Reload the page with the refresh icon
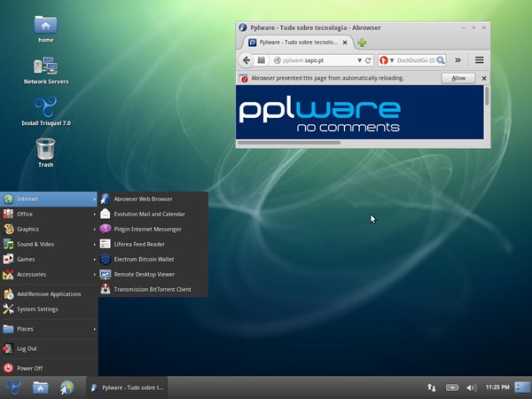Screen dimensions: 532x399 click(x=368, y=60)
